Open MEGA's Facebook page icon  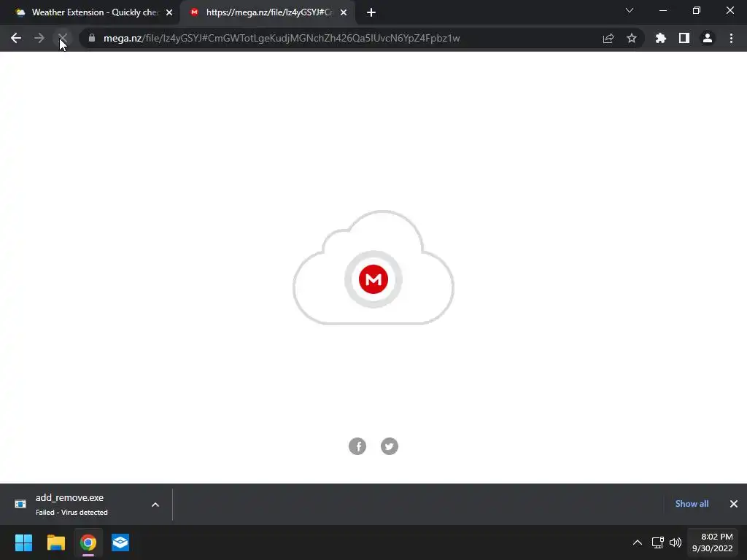[x=357, y=446]
